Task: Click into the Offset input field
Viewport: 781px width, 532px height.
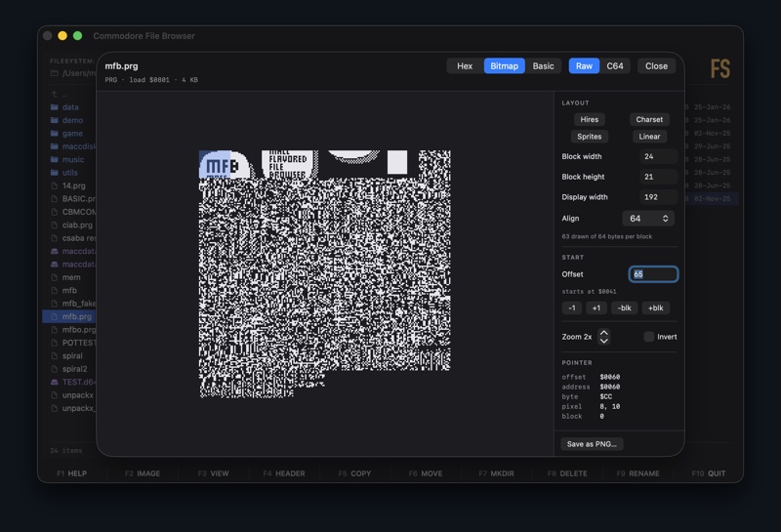Action: coord(653,274)
